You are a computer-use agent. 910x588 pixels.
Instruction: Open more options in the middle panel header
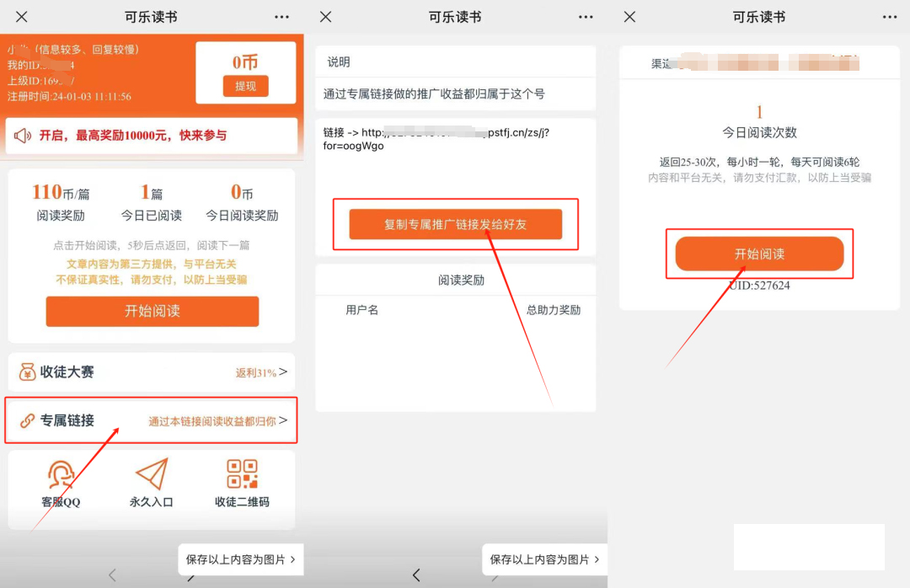click(x=586, y=17)
